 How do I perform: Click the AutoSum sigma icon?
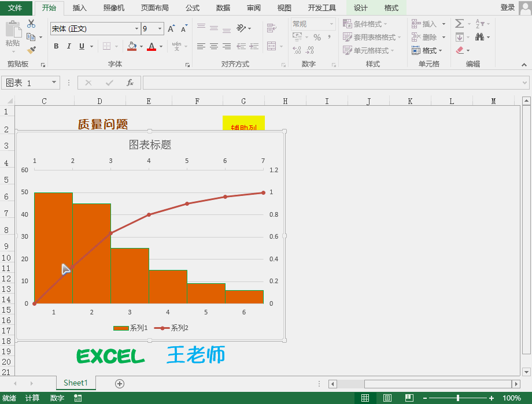point(459,23)
